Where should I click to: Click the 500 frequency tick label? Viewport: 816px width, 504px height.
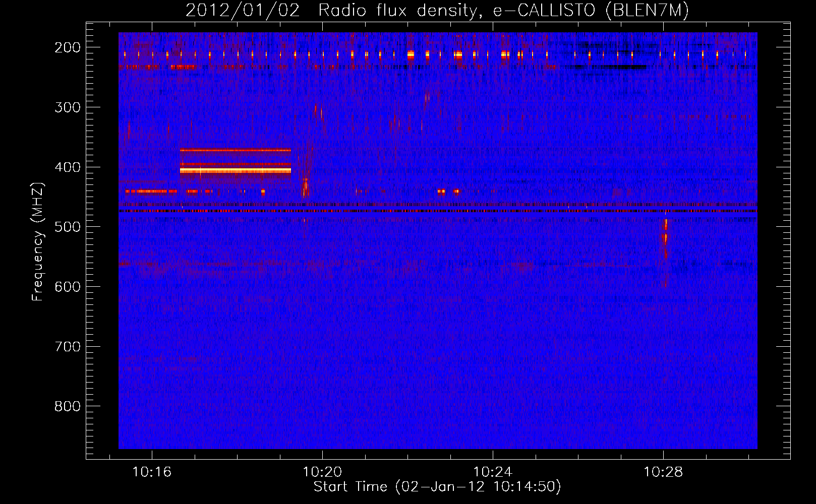(x=67, y=227)
